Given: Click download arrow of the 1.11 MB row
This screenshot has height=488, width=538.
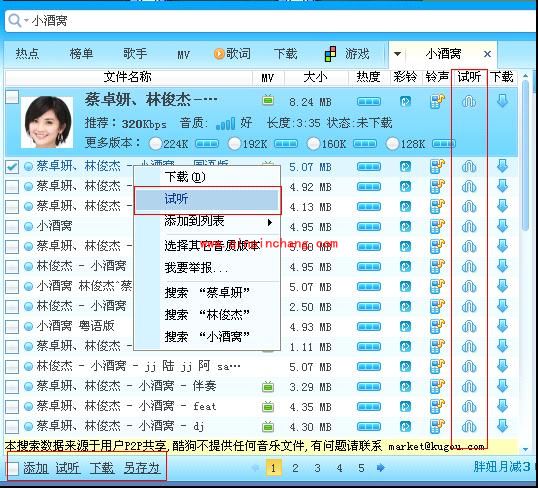Looking at the screenshot, I should pyautogui.click(x=502, y=346).
